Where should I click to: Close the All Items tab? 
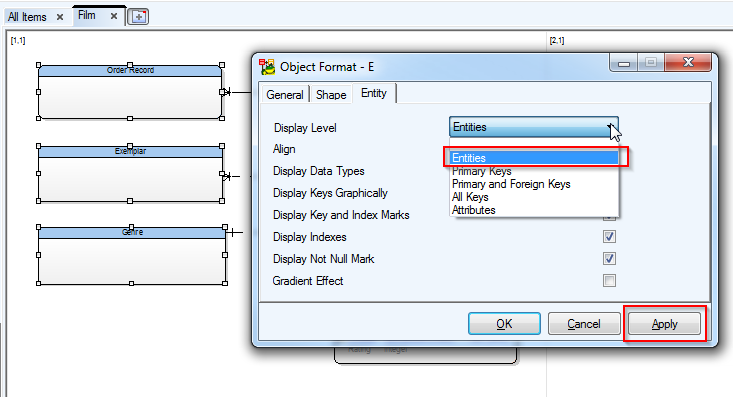coord(60,17)
